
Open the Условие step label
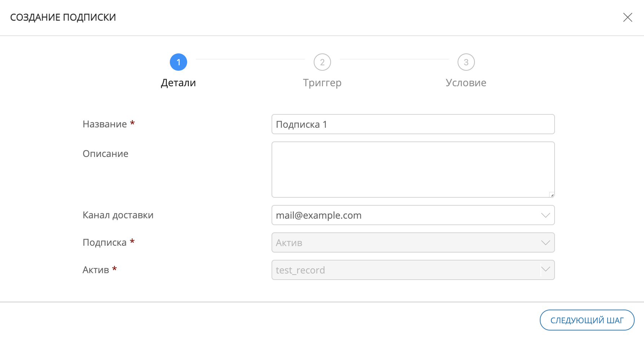pyautogui.click(x=466, y=83)
